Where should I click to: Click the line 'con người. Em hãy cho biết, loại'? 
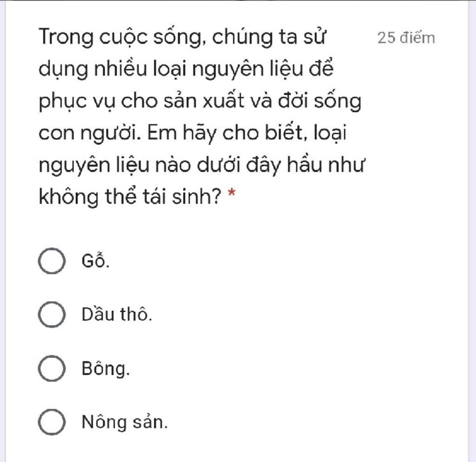click(x=192, y=133)
